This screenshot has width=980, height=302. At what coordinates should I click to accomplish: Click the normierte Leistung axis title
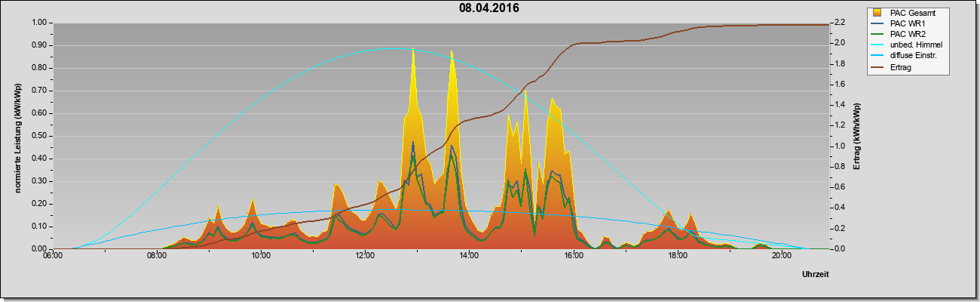coord(17,136)
